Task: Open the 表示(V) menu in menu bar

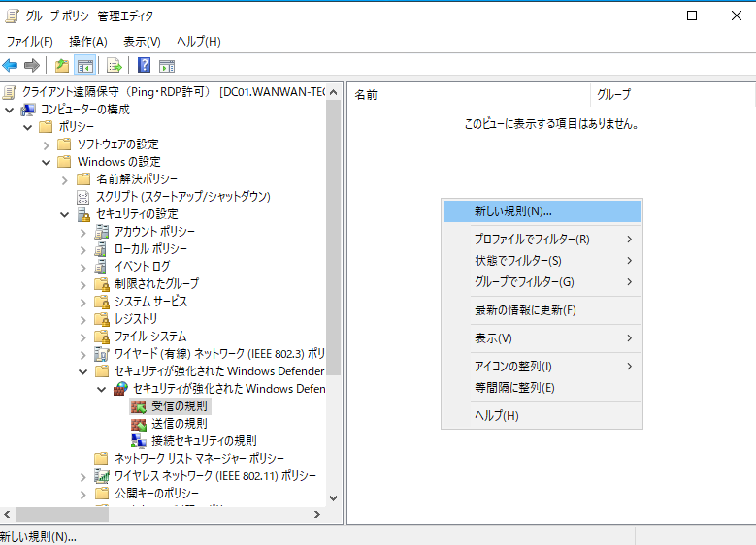Action: pyautogui.click(x=142, y=42)
